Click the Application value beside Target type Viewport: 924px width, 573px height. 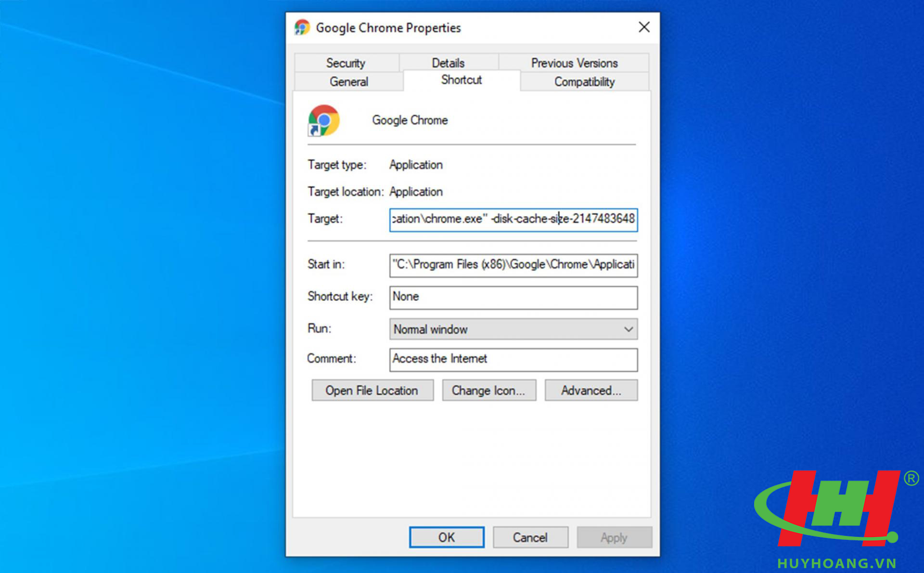tap(416, 165)
